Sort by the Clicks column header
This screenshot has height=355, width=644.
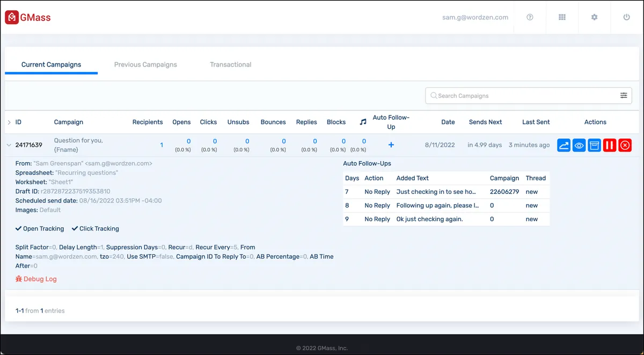[x=208, y=122]
